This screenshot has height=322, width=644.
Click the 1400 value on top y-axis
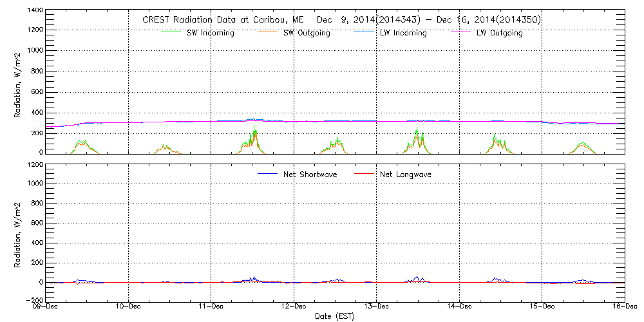click(x=35, y=11)
